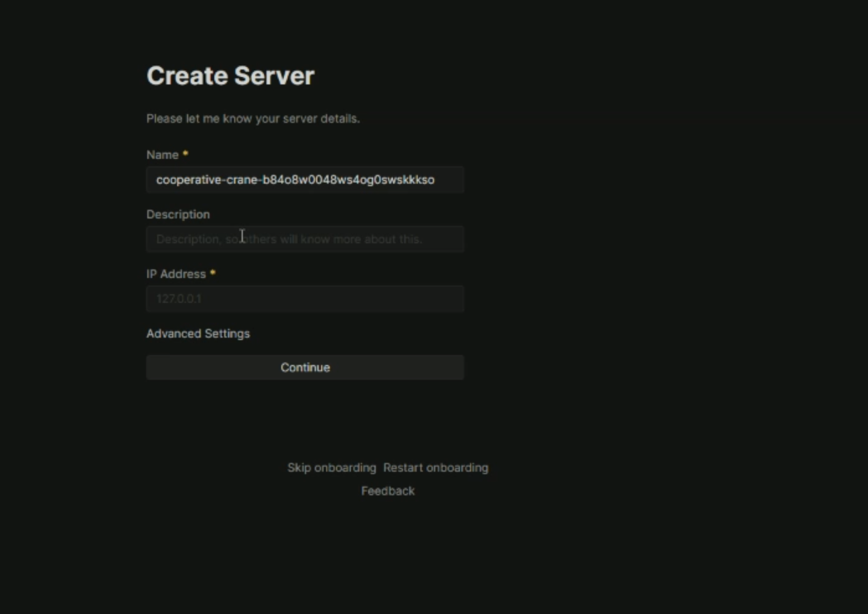Click the Name field label

click(162, 155)
